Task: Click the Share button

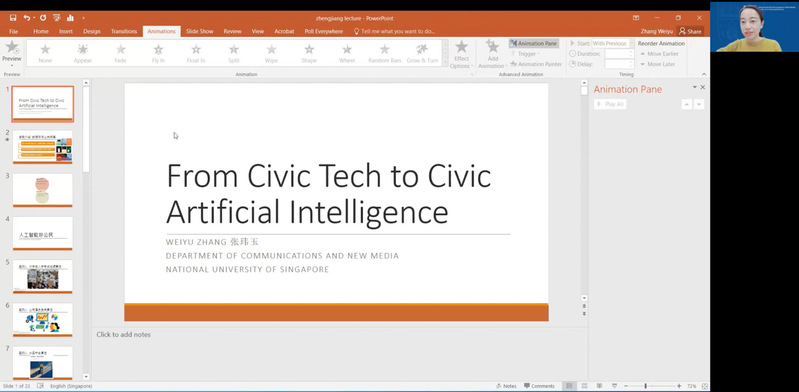Action: pos(690,32)
